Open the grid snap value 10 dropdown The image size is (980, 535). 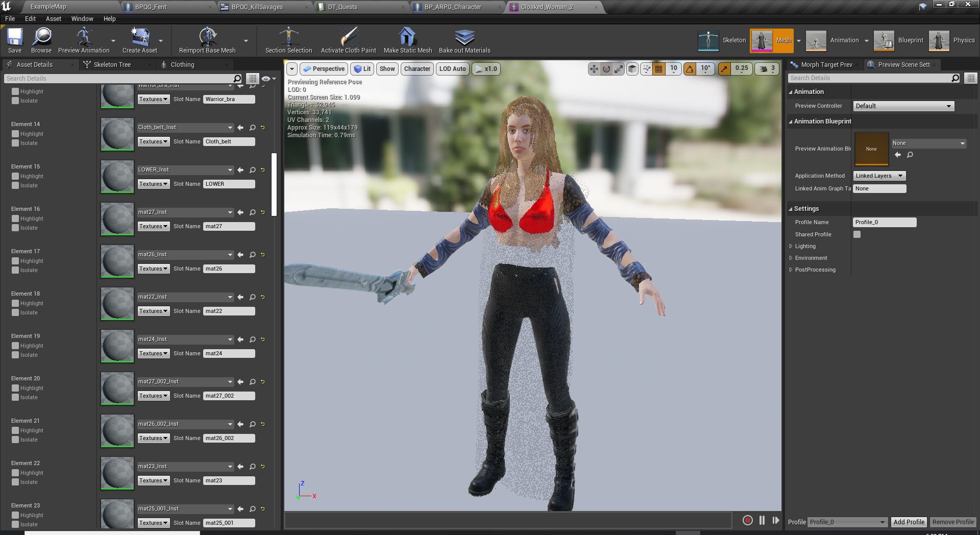point(674,69)
